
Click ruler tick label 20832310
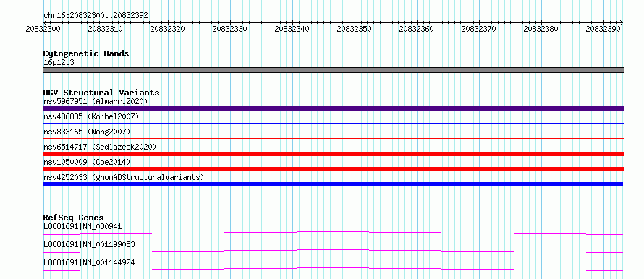point(105,30)
